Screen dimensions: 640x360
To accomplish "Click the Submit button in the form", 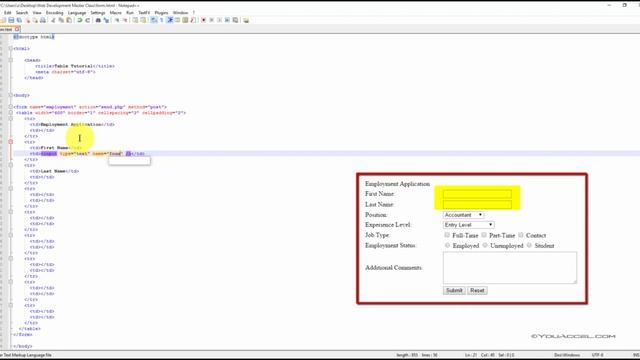I will (454, 290).
